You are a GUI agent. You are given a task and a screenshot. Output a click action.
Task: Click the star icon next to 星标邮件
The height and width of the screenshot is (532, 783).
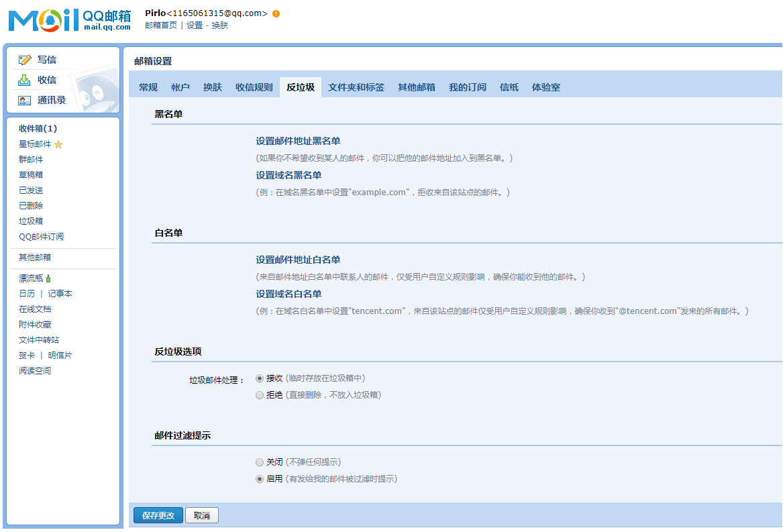(x=58, y=144)
